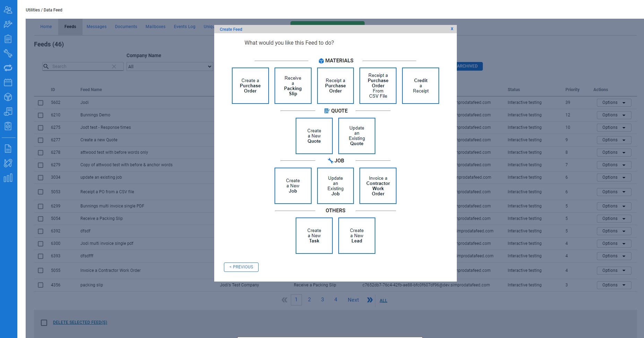644x338 pixels.
Task: Go to last page double-arrow icon
Action: pos(370,300)
